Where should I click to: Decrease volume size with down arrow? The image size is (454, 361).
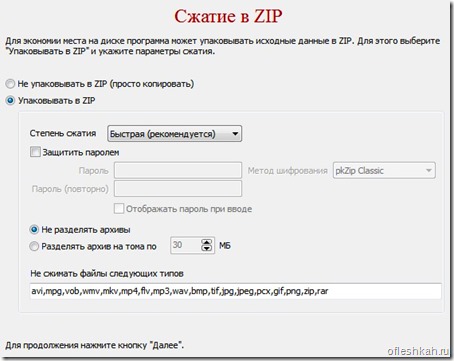tap(207, 249)
